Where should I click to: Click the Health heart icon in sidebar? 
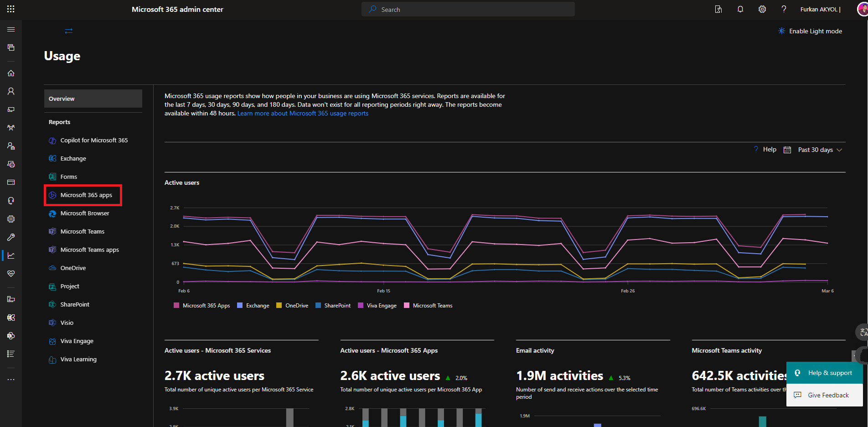point(11,274)
